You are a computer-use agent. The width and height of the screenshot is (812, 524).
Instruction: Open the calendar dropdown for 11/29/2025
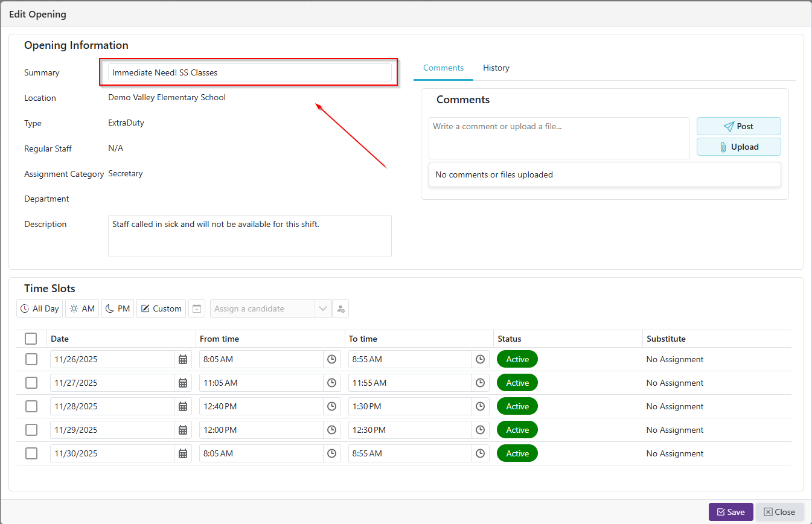[x=183, y=430]
